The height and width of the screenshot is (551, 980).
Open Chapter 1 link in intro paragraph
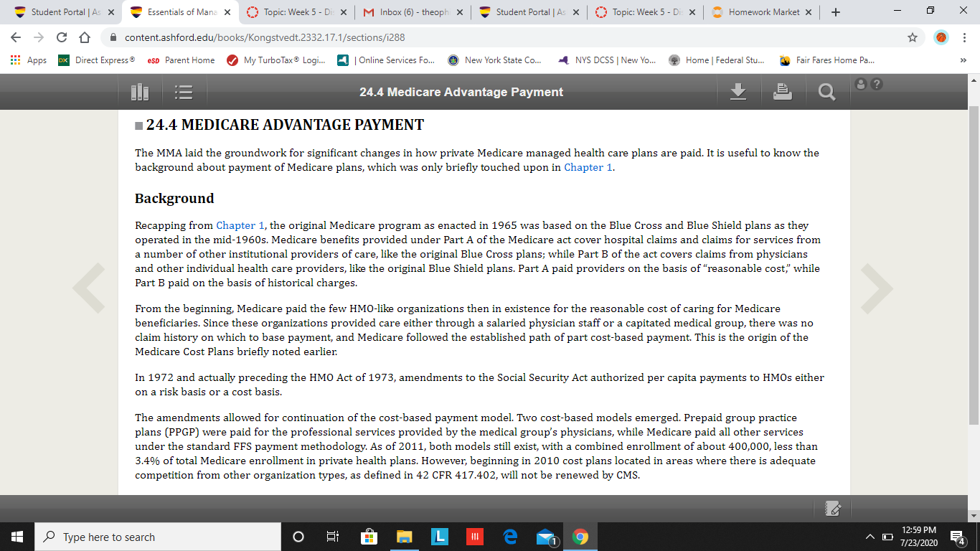tap(588, 167)
